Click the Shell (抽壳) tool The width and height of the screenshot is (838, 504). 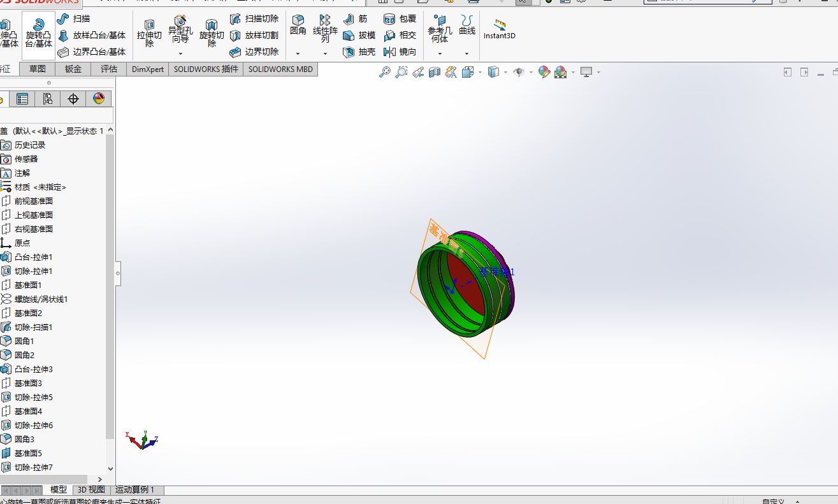[x=359, y=52]
